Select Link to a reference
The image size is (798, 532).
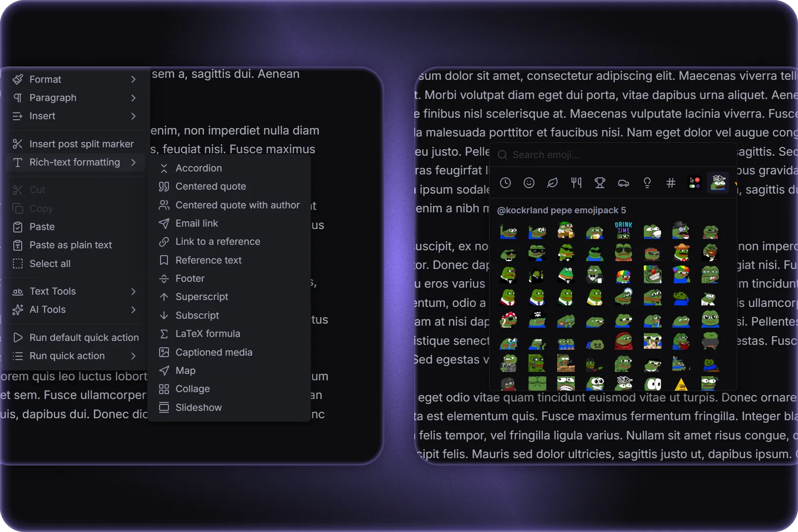click(230, 242)
